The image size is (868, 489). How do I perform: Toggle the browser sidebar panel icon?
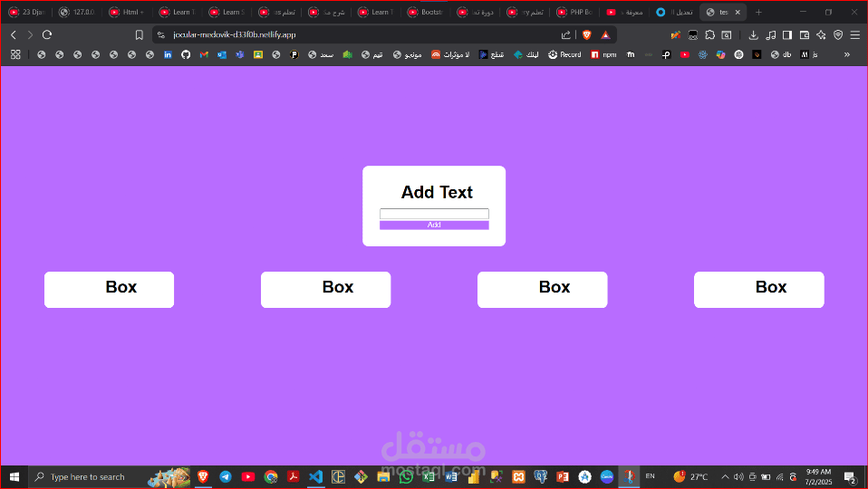tap(787, 34)
